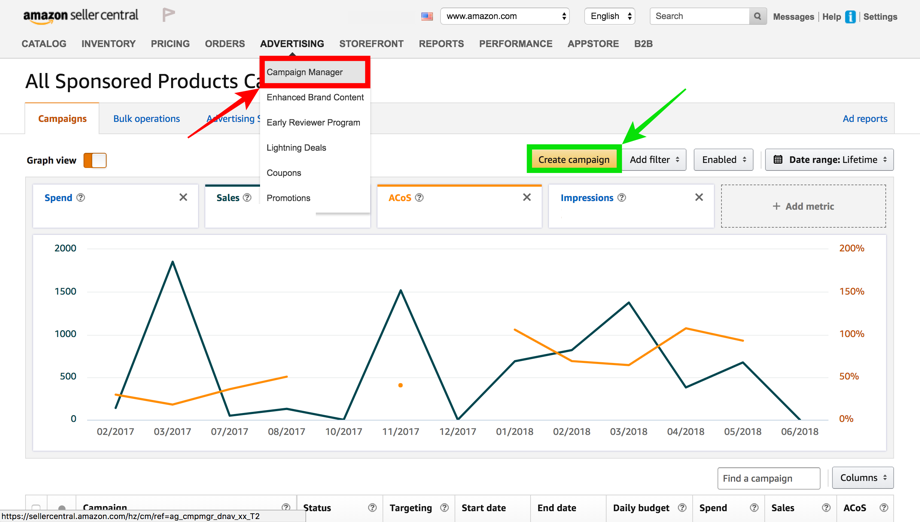
Task: Open the B2B menu
Action: [644, 44]
